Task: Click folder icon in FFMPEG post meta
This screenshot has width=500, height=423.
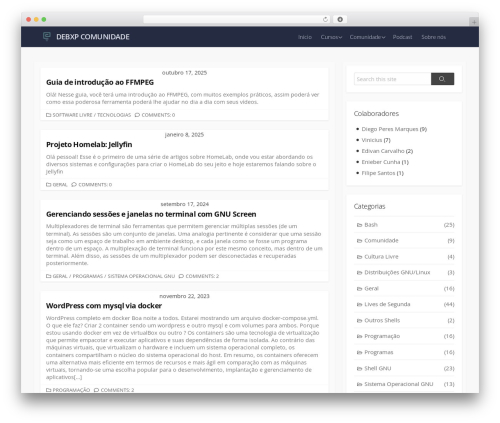Action: [48, 115]
